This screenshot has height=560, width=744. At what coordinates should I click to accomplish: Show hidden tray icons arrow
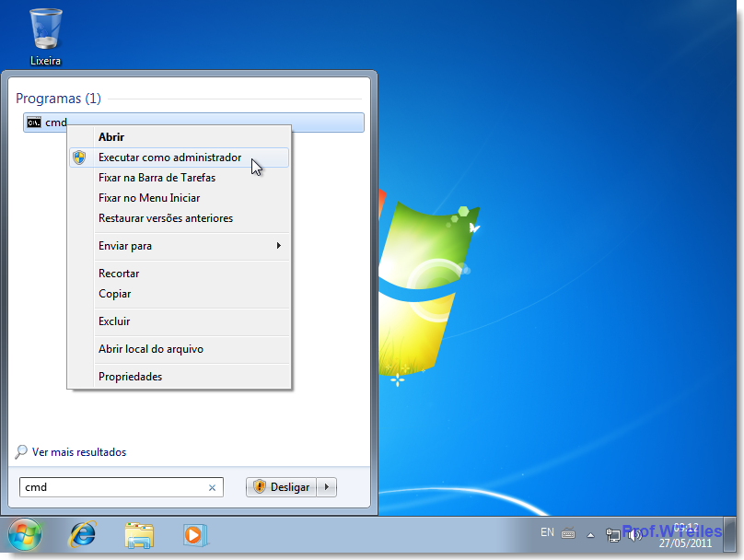click(590, 535)
